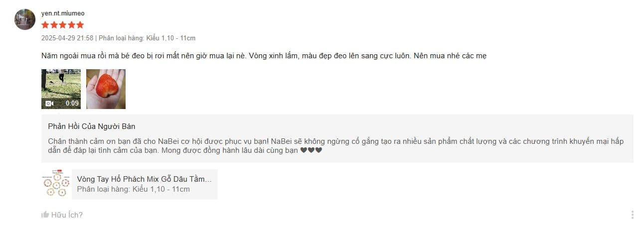Click the fifth rating star
This screenshot has width=644, height=229.
(80, 25)
